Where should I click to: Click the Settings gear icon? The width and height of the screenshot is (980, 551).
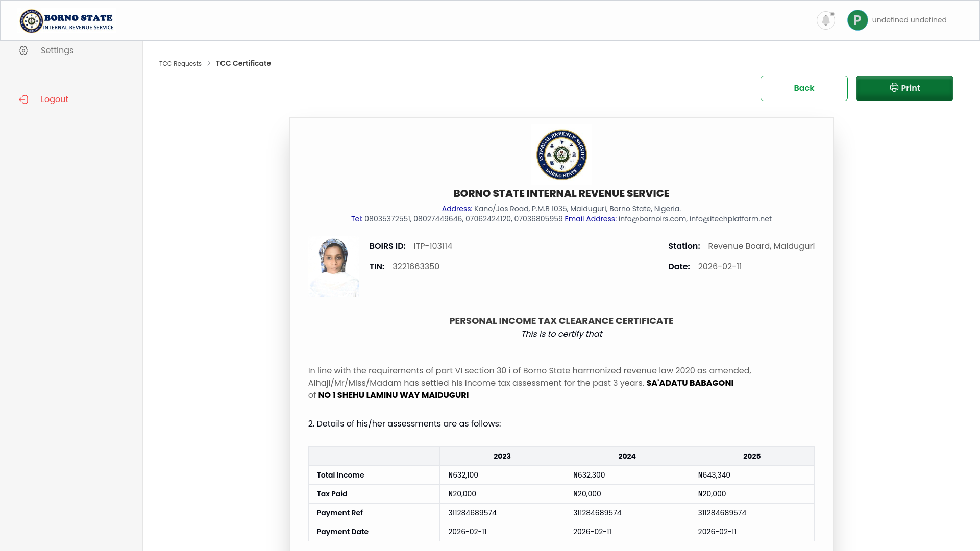[23, 51]
